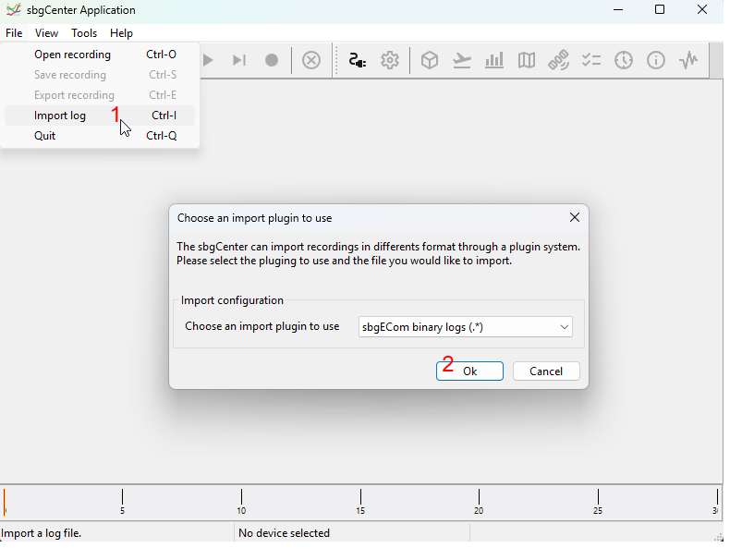The width and height of the screenshot is (742, 560).
Task: Click the timeline at mark 15
Action: (x=360, y=501)
